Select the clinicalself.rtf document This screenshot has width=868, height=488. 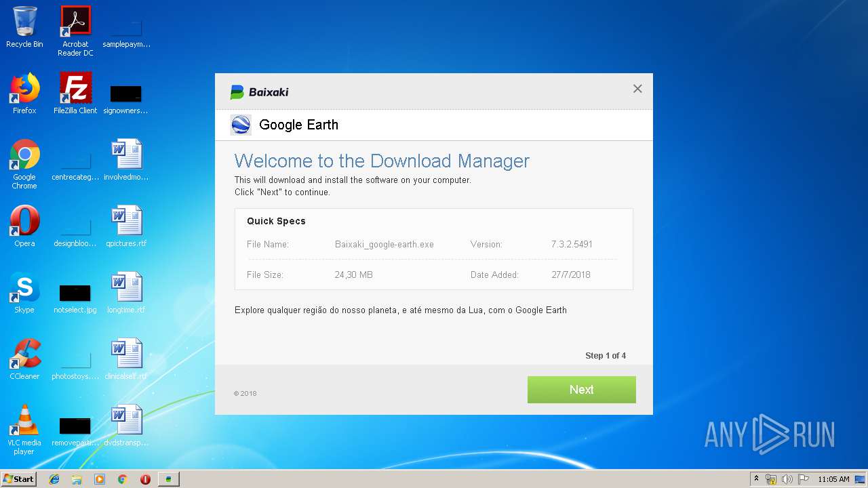pyautogui.click(x=126, y=359)
